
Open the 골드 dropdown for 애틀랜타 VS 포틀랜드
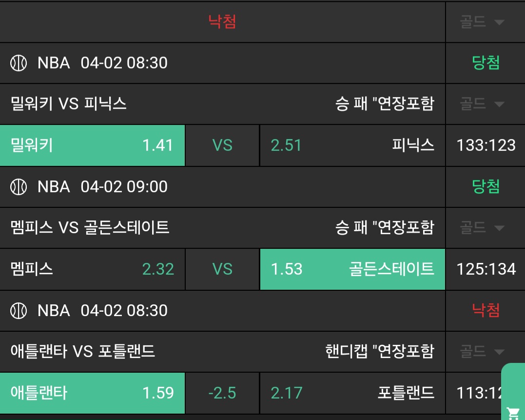[482, 352]
